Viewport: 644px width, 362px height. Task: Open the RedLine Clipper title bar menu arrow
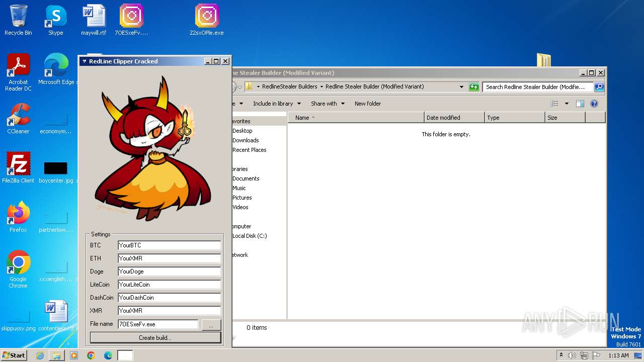pos(84,61)
